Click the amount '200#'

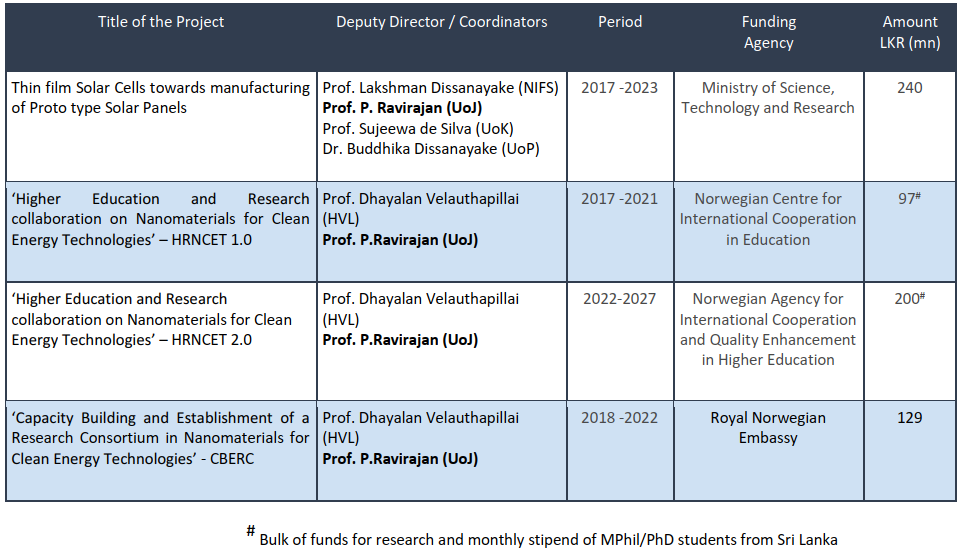[x=910, y=298]
